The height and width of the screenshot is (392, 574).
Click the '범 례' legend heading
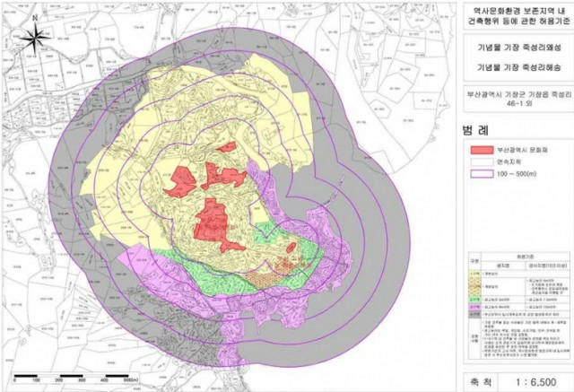[x=475, y=130]
